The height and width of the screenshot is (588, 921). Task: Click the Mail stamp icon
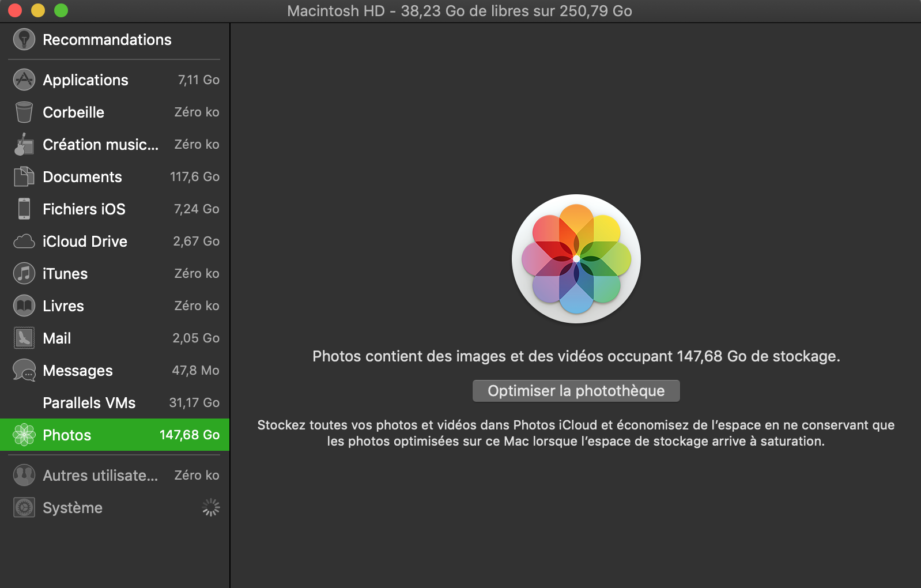click(x=24, y=338)
